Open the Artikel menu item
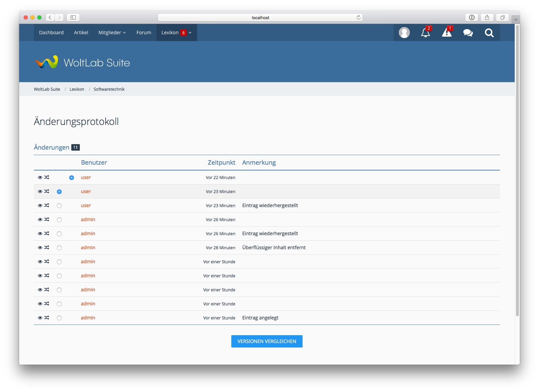 tap(81, 33)
